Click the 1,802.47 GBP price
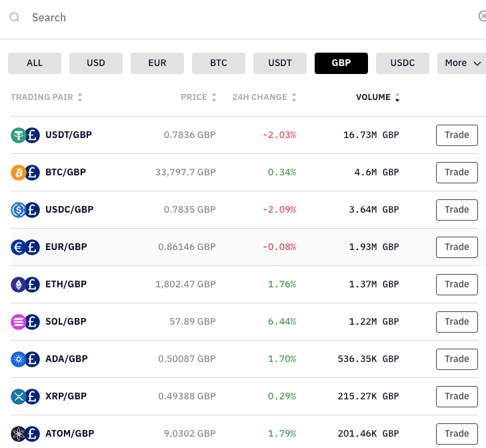Viewport: 486px width, 448px height. 185,284
